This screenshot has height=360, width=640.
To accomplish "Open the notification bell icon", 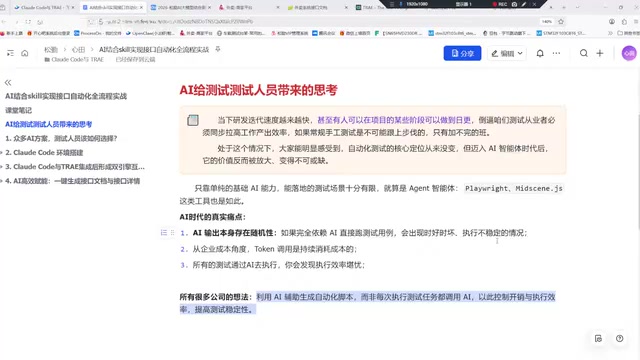I will 540,53.
